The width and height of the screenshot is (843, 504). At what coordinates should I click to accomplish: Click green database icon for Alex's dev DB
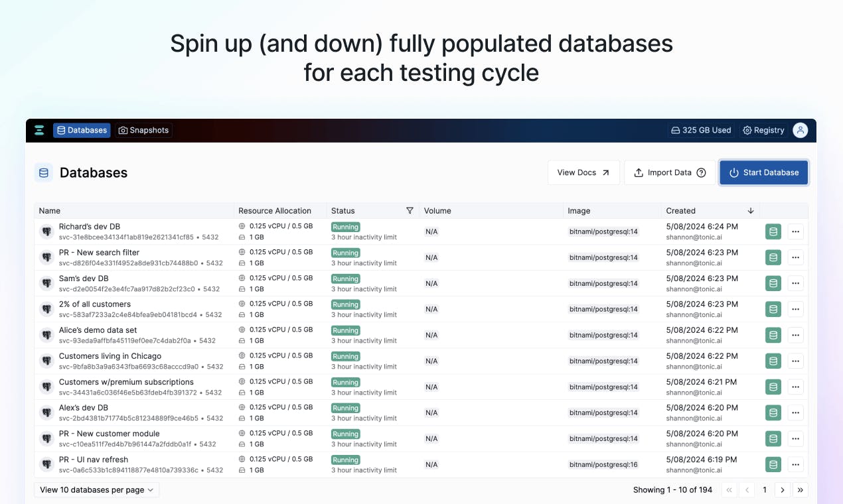point(773,412)
